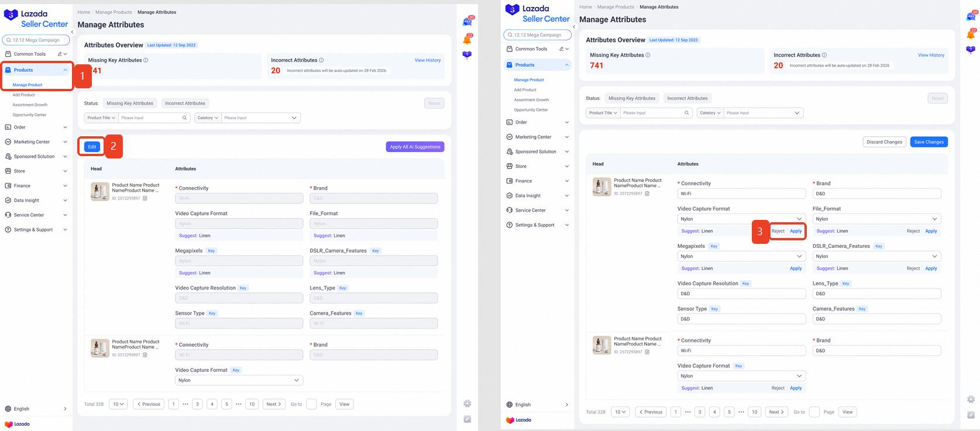Expand Marketing Center in left view sidebar

tap(65, 142)
